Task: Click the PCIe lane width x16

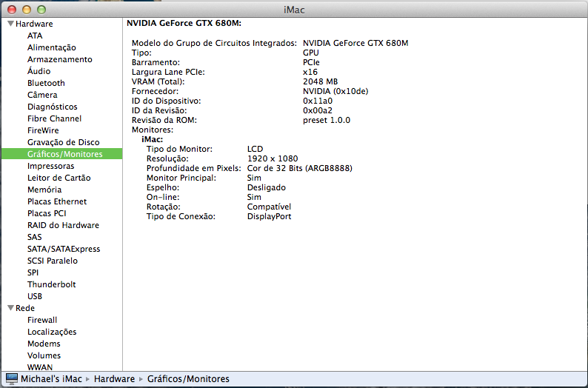Action: tap(310, 72)
